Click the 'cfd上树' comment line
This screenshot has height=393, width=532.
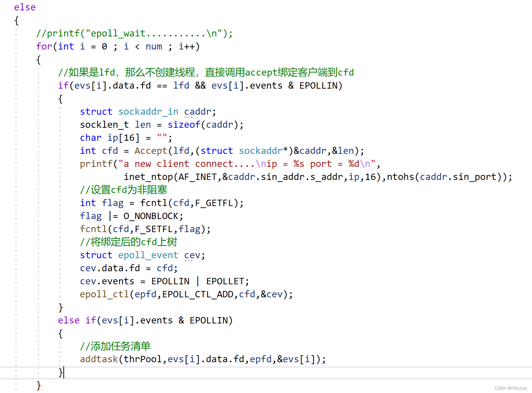click(128, 242)
